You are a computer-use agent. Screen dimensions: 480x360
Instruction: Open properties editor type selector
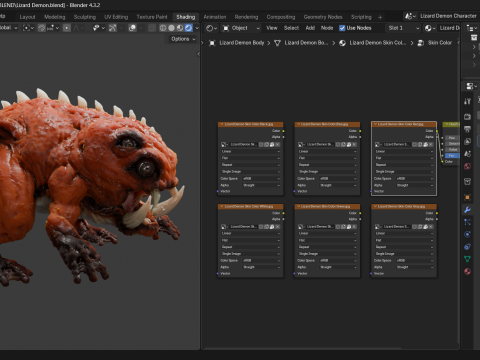pos(470,86)
